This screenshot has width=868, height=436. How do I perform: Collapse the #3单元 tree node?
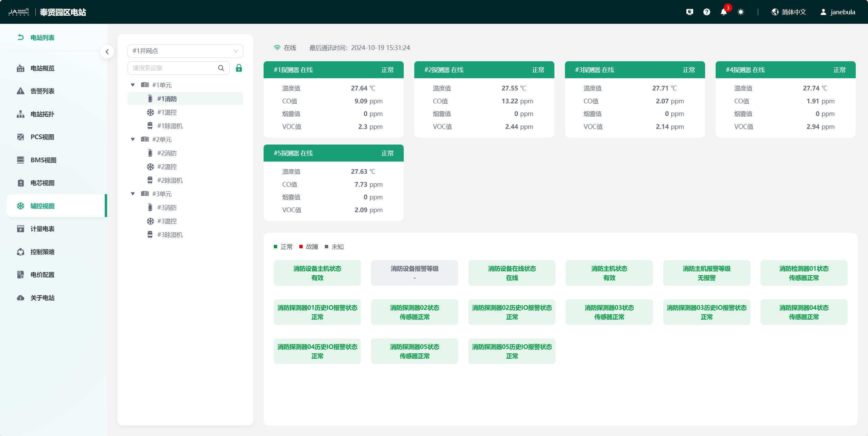pos(133,194)
